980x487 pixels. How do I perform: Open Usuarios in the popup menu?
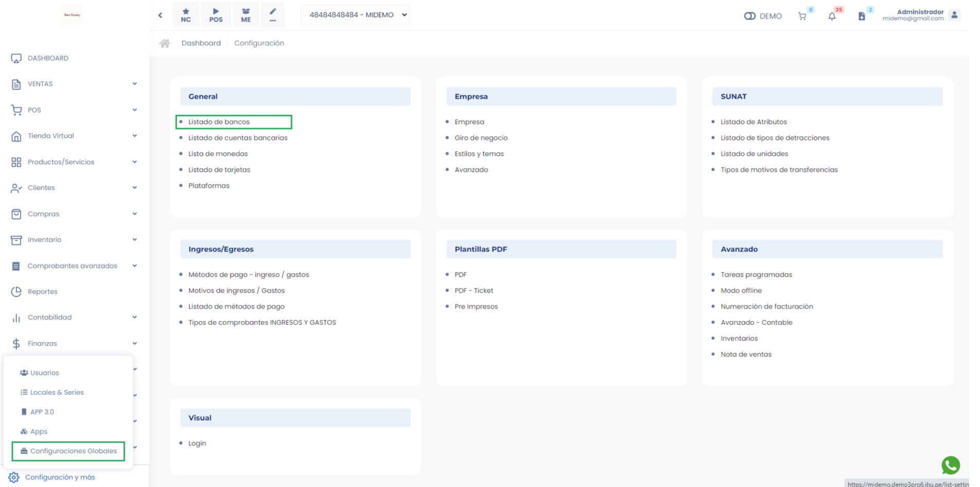(40, 373)
